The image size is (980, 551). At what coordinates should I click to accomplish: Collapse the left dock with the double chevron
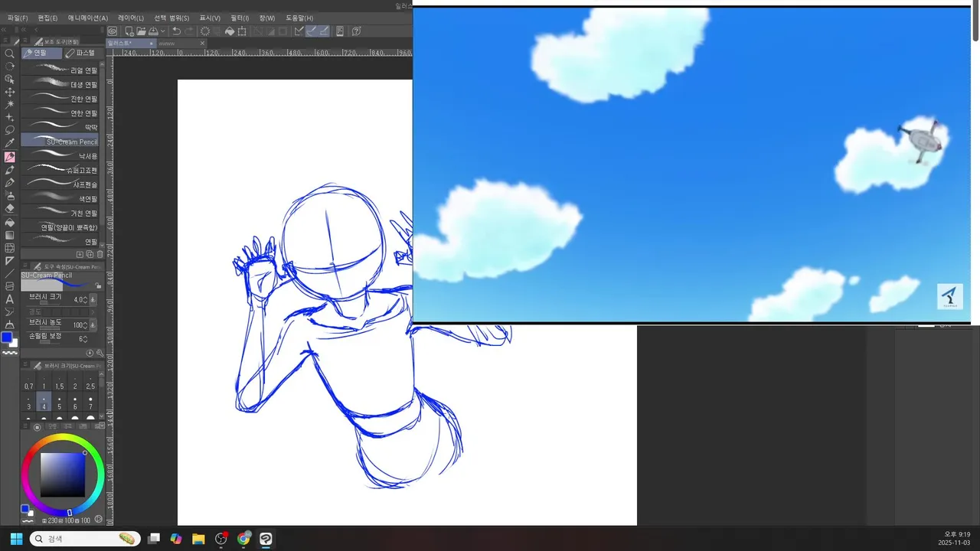(5, 31)
